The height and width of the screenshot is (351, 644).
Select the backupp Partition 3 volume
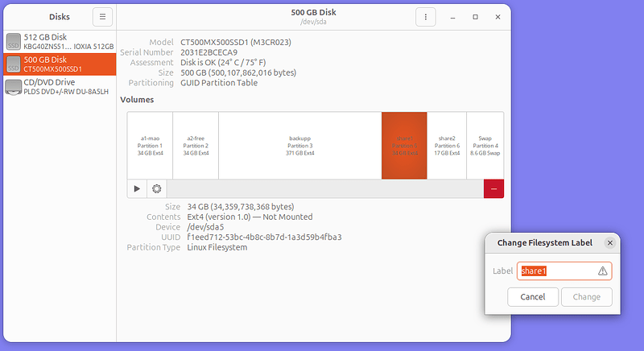pyautogui.click(x=299, y=146)
